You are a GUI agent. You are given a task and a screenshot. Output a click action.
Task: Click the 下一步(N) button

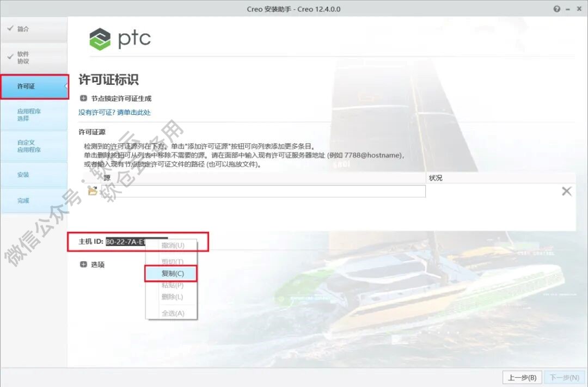click(563, 377)
